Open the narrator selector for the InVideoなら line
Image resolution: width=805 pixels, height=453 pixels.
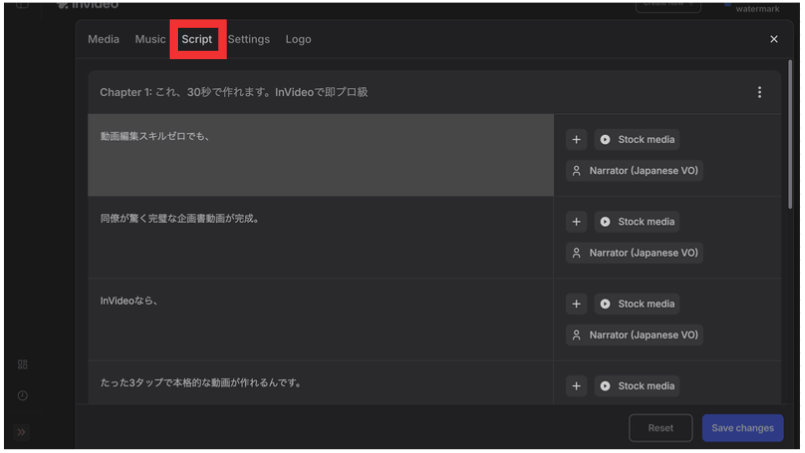pos(634,335)
